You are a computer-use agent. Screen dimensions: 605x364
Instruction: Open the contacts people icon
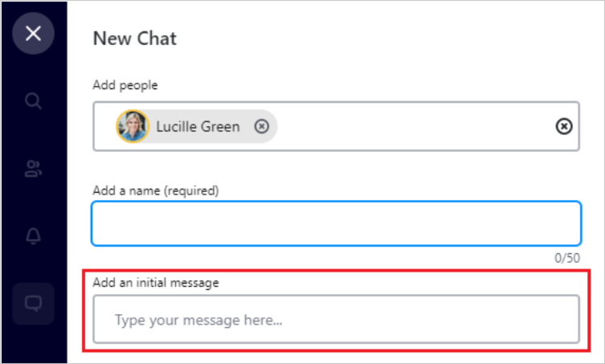pyautogui.click(x=33, y=169)
